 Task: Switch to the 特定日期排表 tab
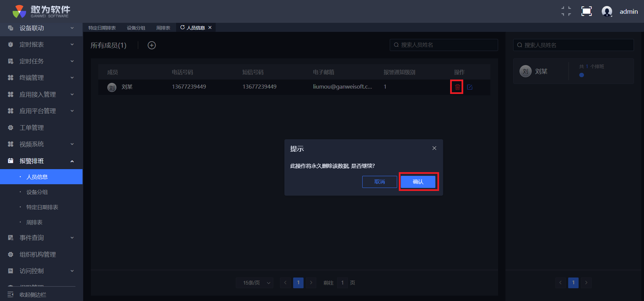pyautogui.click(x=102, y=28)
